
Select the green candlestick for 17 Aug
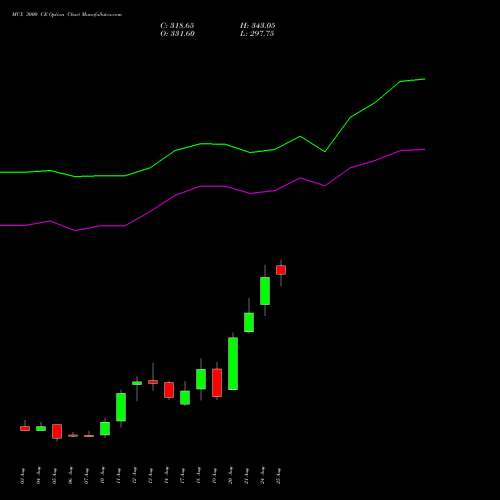click(185, 398)
